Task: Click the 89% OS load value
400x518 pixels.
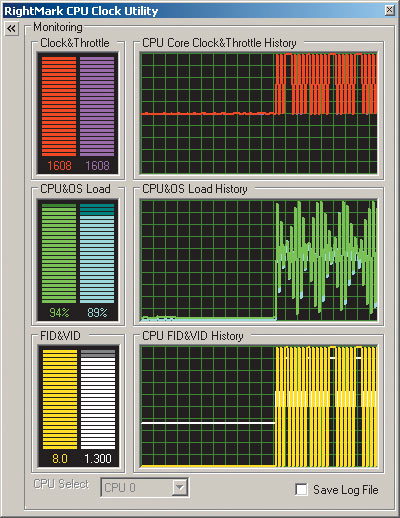Action: 97,312
